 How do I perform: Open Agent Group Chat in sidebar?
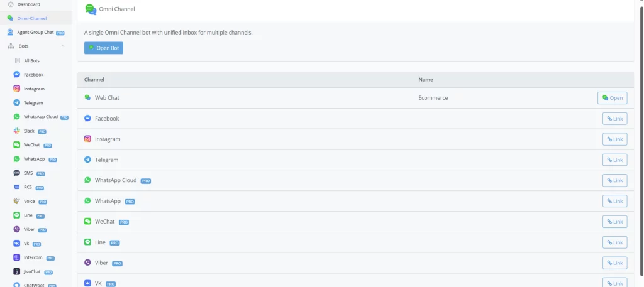[36, 33]
